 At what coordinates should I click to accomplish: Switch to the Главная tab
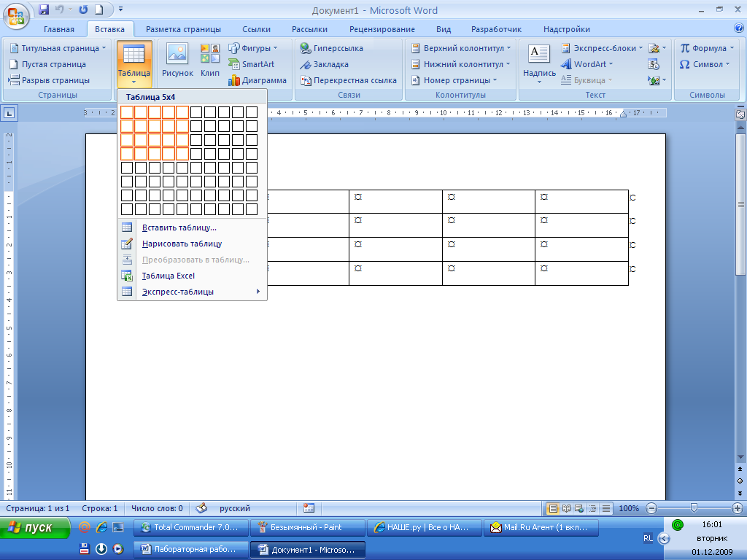[x=59, y=29]
